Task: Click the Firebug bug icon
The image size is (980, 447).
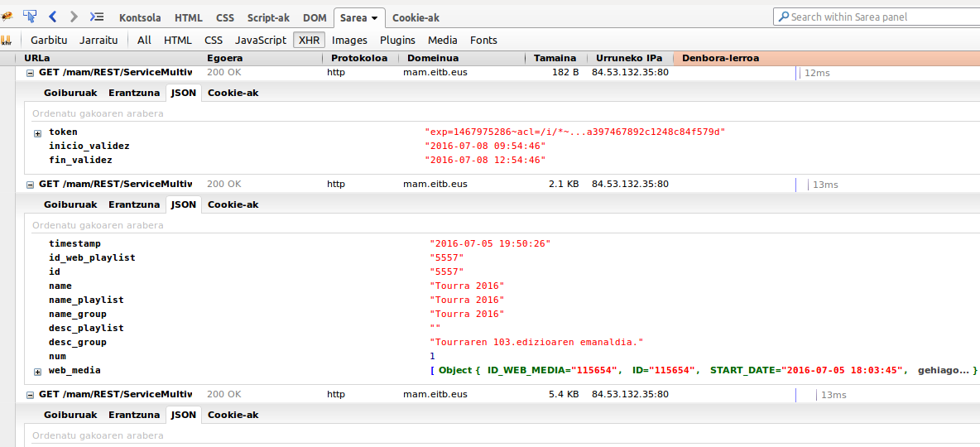Action: [x=7, y=17]
